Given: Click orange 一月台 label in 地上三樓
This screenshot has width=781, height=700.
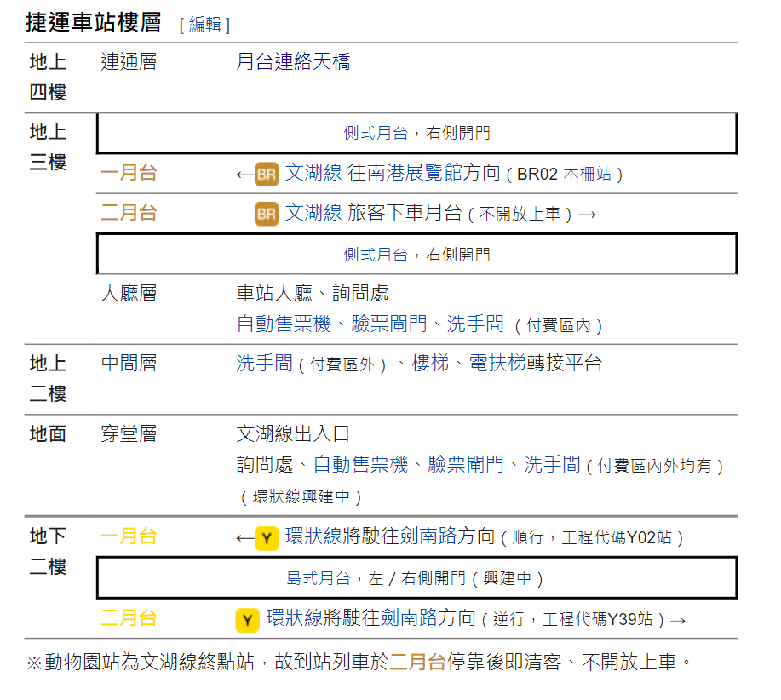Looking at the screenshot, I should 129,173.
